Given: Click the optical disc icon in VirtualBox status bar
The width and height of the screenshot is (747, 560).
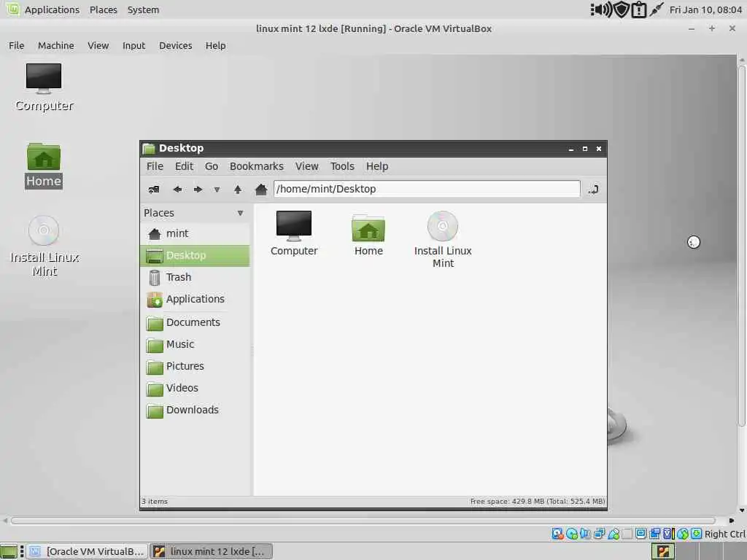Looking at the screenshot, I should tap(572, 534).
